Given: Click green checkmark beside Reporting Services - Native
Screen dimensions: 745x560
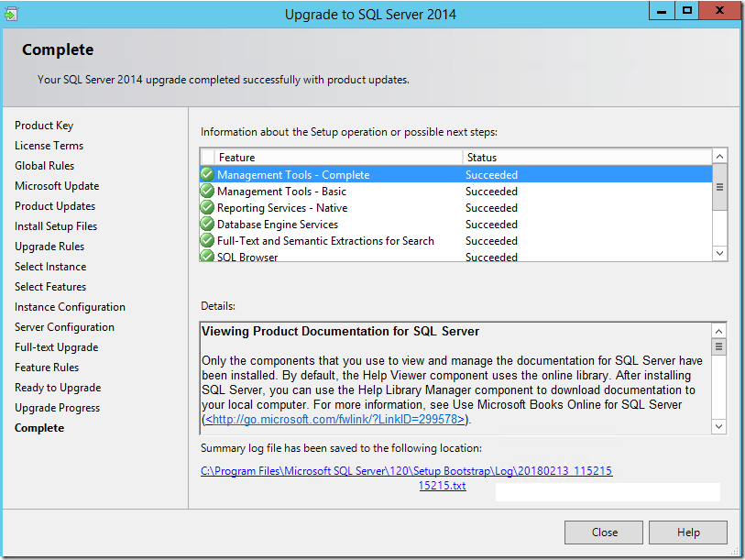Looking at the screenshot, I should pos(207,208).
